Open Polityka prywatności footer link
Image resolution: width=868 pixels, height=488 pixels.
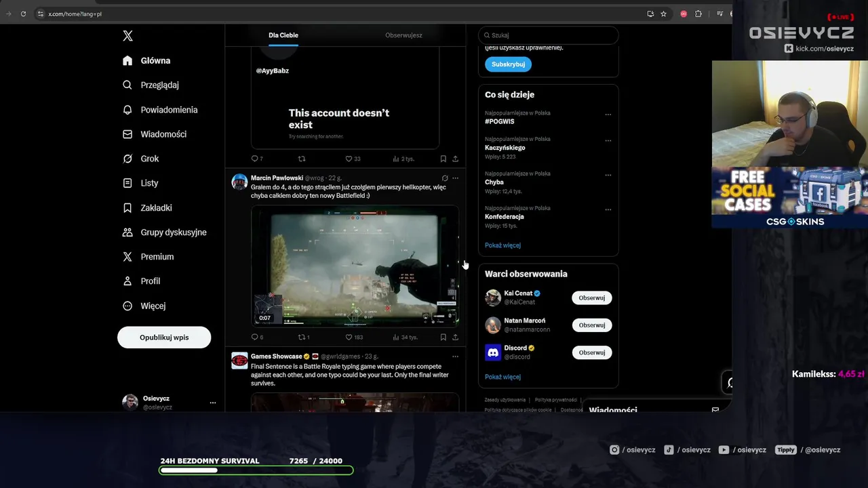click(x=556, y=400)
